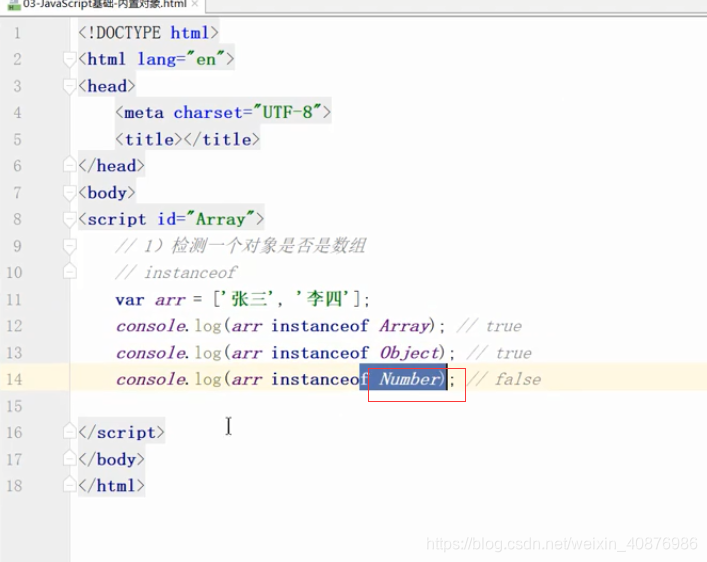Click line number 14 in the gutter
Screen dimensions: 707x562
click(x=14, y=379)
